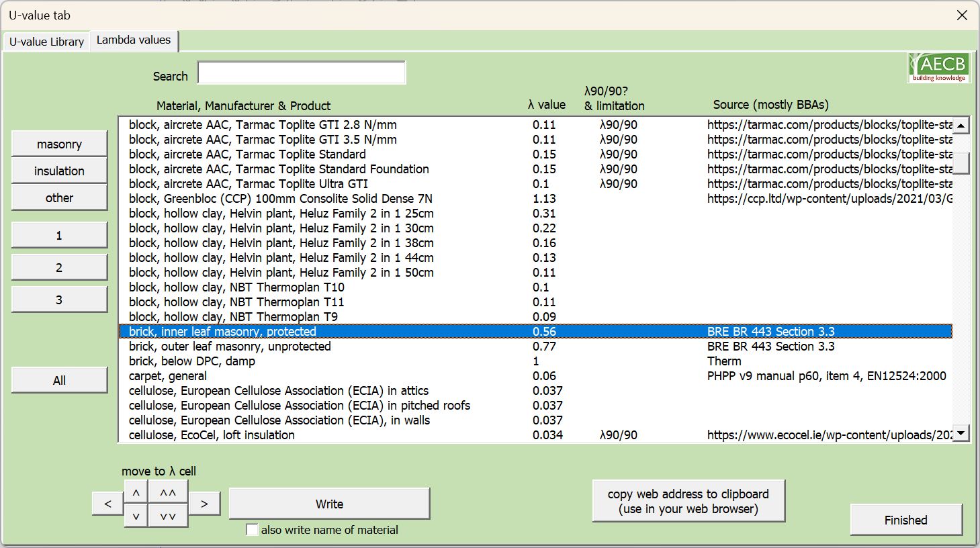This screenshot has height=548, width=980.
Task: Copy web address to clipboard
Action: point(688,501)
